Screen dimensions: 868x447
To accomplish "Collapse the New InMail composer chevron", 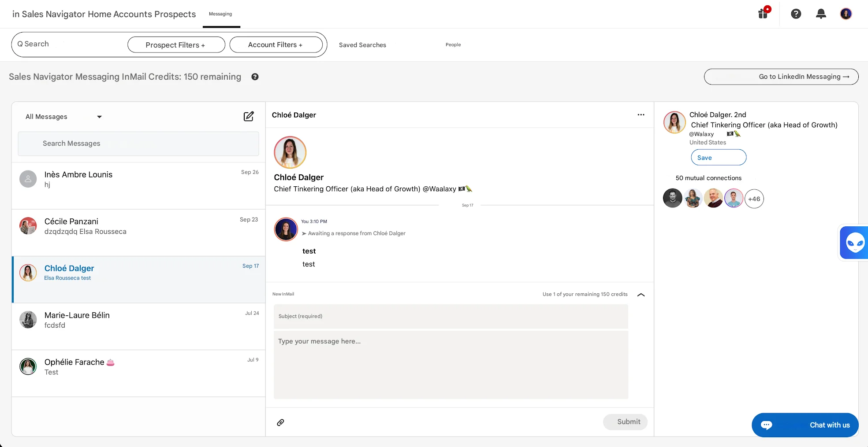I will [x=641, y=295].
